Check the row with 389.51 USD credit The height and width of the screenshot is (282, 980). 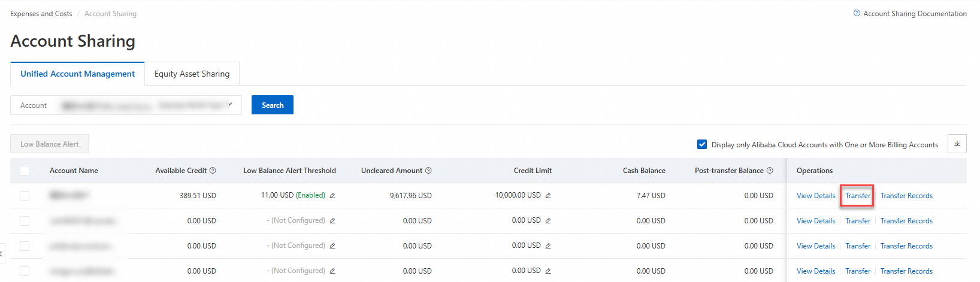click(x=25, y=196)
